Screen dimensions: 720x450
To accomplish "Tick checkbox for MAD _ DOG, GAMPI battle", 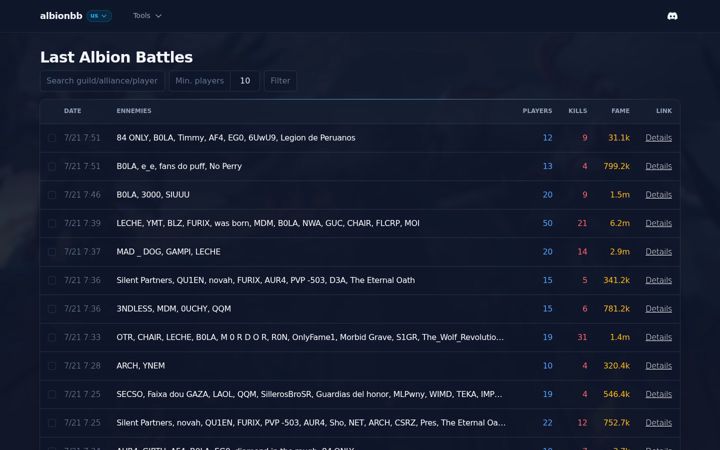I will point(52,252).
